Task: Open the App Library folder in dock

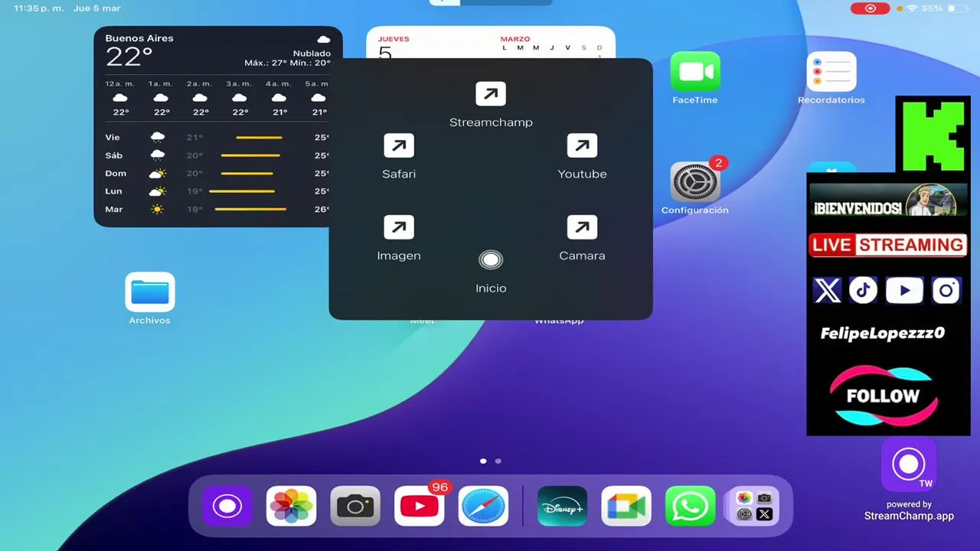Action: pos(754,507)
